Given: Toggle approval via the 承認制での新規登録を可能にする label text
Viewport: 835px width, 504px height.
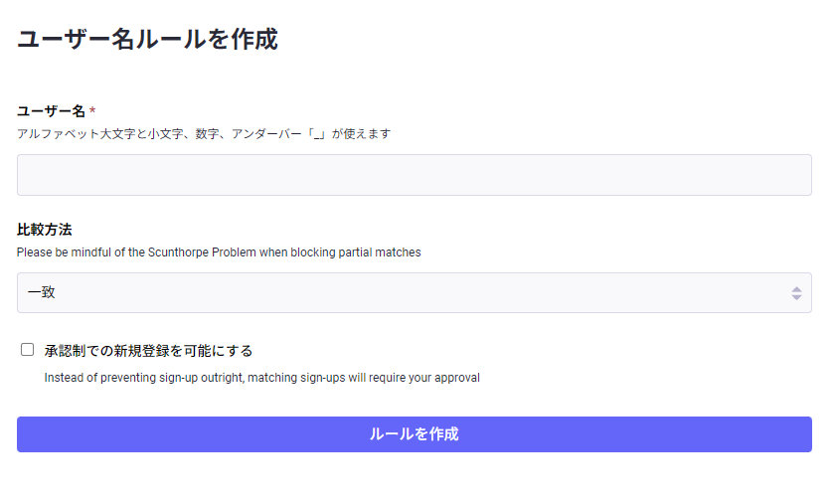Looking at the screenshot, I should point(148,351).
